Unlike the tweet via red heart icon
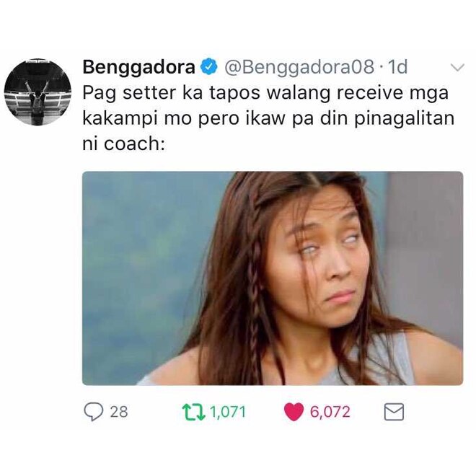 pos(294,412)
